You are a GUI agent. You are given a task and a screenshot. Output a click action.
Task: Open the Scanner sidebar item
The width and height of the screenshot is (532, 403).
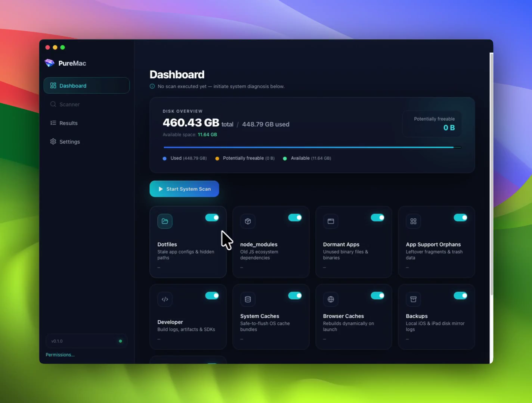[x=87, y=104]
